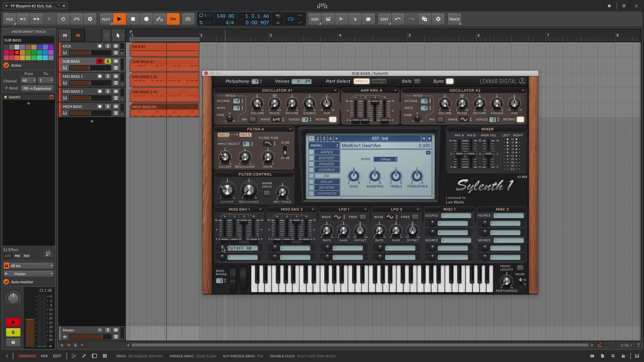Toggle the WARM DRIVE switch

coord(267,193)
